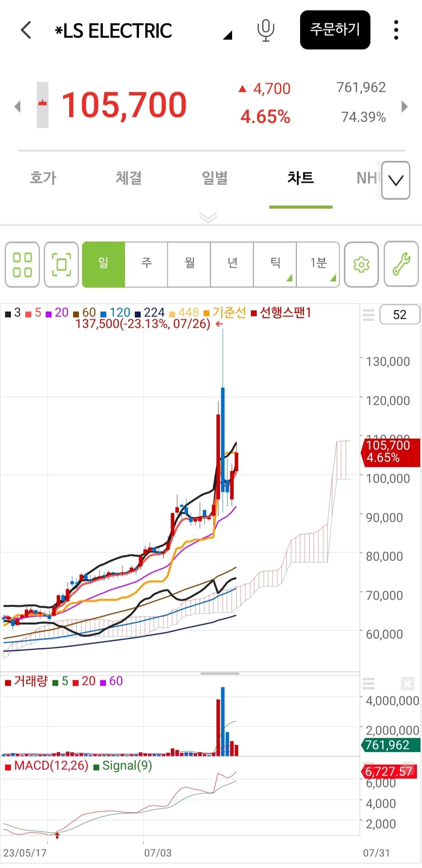
Task: Switch chart to fullscreen view icon
Action: coord(61,265)
